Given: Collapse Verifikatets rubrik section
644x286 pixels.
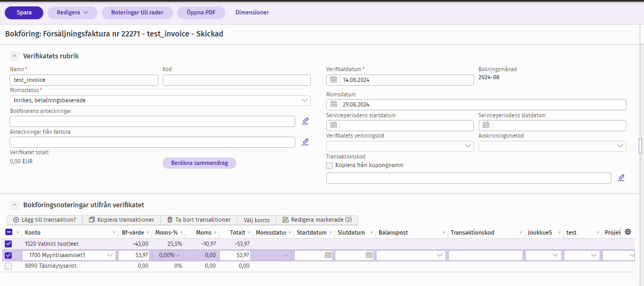Looking at the screenshot, I should pos(14,56).
